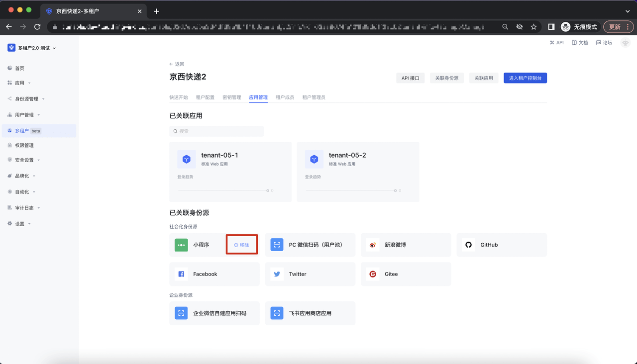Remove 小程序 using the 移除 button

pyautogui.click(x=242, y=245)
